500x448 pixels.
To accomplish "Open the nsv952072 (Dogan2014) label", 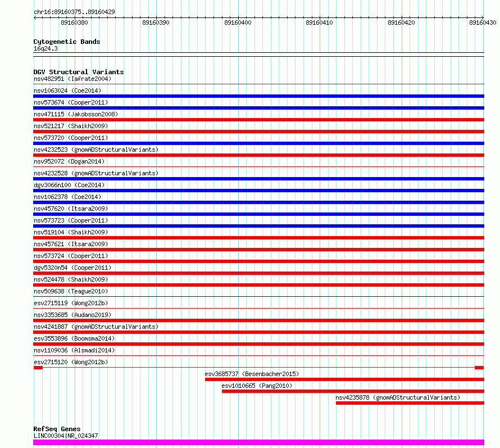I will tap(69, 161).
